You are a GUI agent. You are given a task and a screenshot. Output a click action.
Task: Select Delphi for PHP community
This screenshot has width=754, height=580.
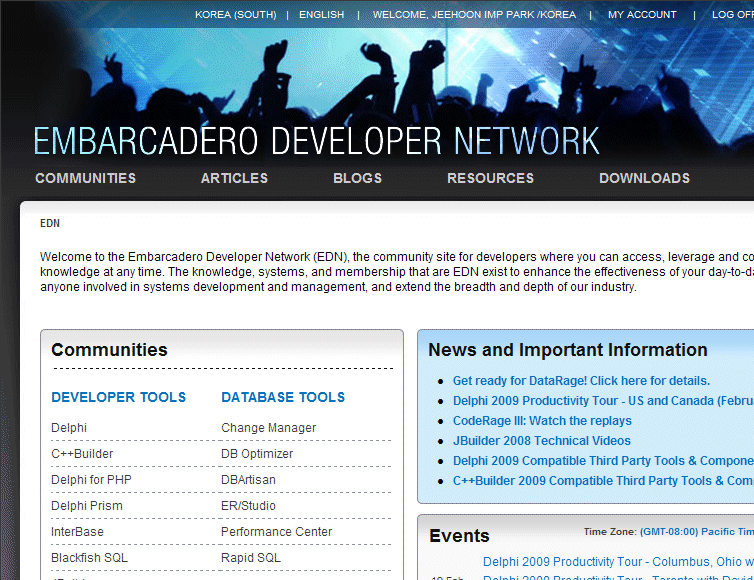pyautogui.click(x=91, y=480)
